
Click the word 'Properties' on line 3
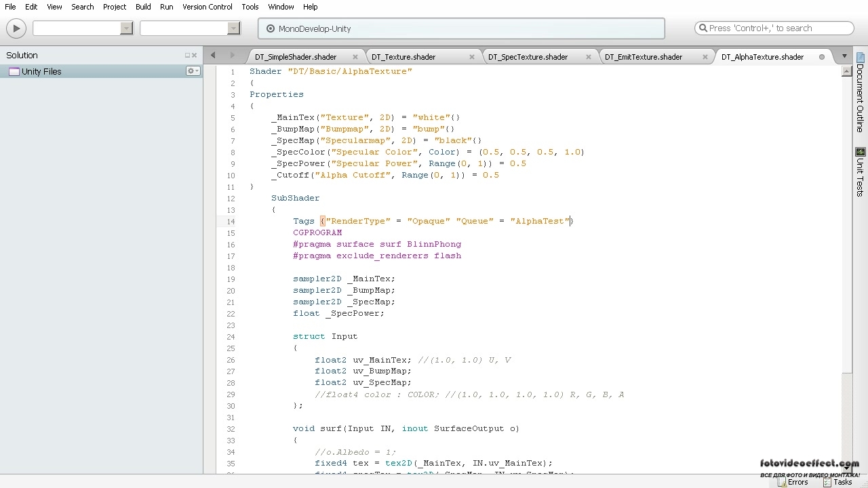[277, 94]
